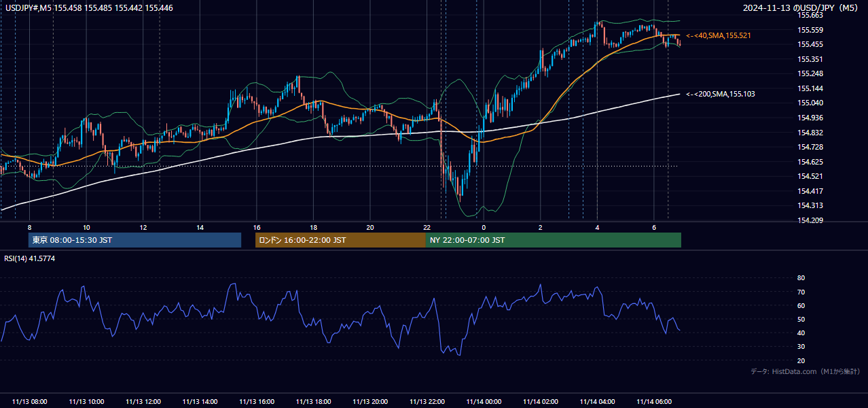Click RSI scale value 40

tap(801, 333)
